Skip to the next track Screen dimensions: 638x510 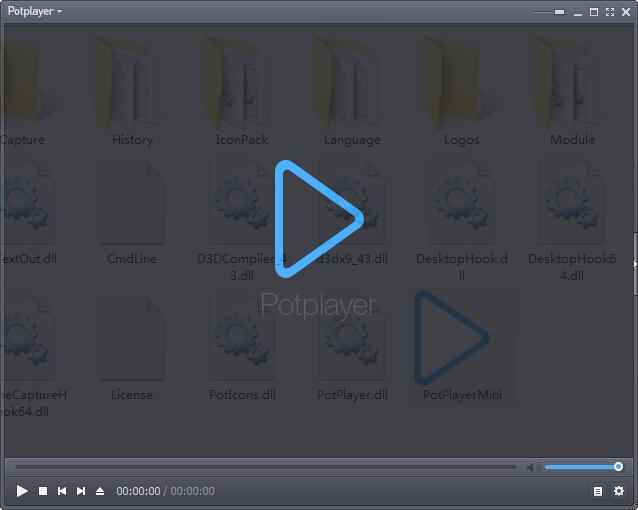[81, 491]
